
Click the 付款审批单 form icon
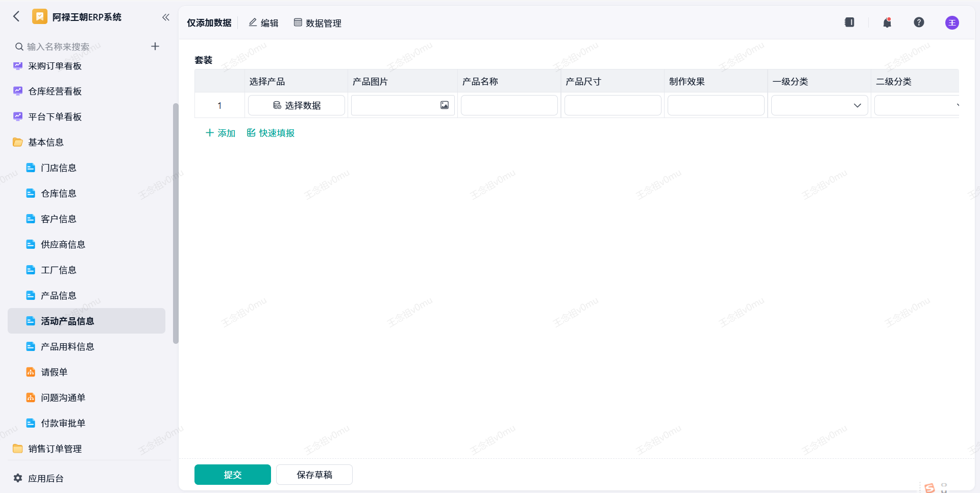tap(31, 423)
